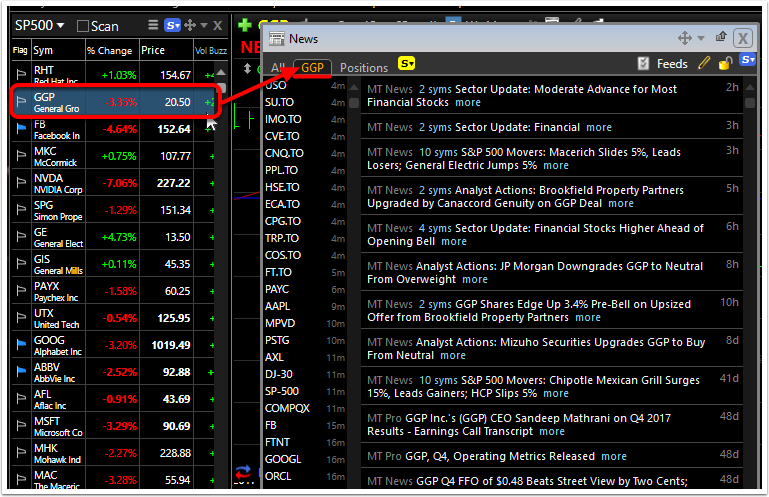
Task: Click the blue symbol-link S icon in watchlist header
Action: (x=172, y=25)
